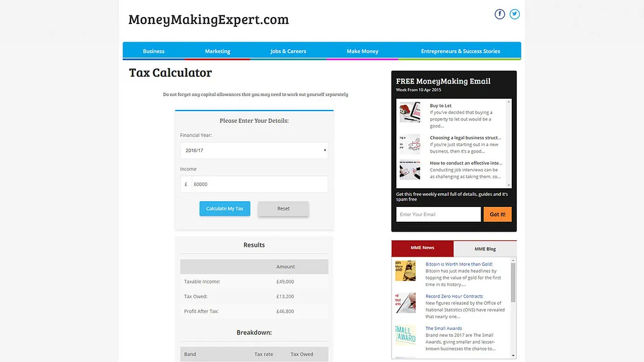Image resolution: width=644 pixels, height=362 pixels.
Task: Click the Buy to Let article thumbnail
Action: tap(410, 112)
